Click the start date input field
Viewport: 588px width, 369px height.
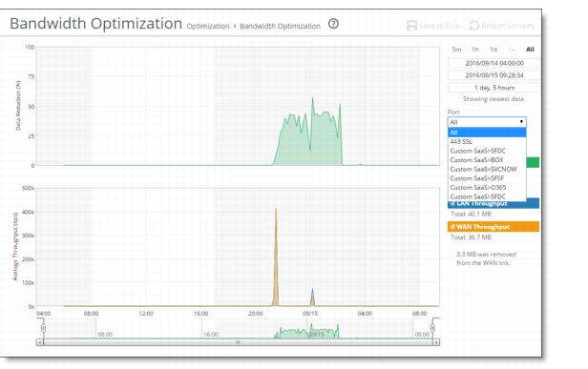494,63
